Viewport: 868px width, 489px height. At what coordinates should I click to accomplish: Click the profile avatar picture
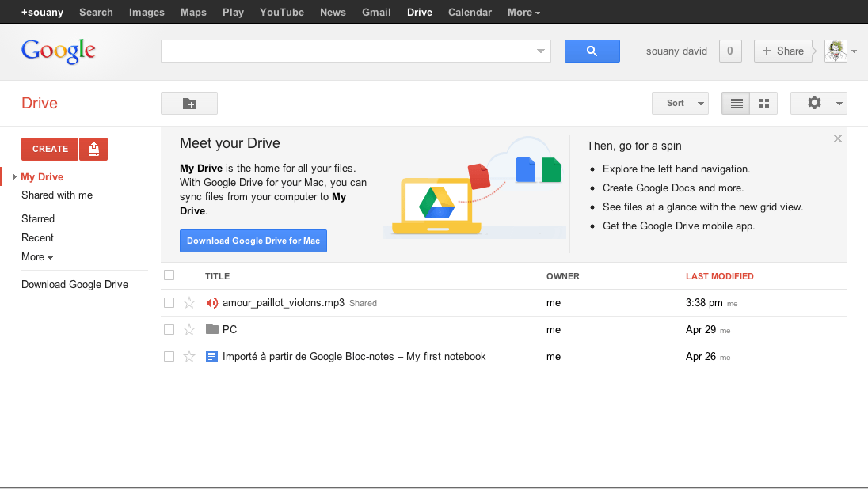pos(836,51)
